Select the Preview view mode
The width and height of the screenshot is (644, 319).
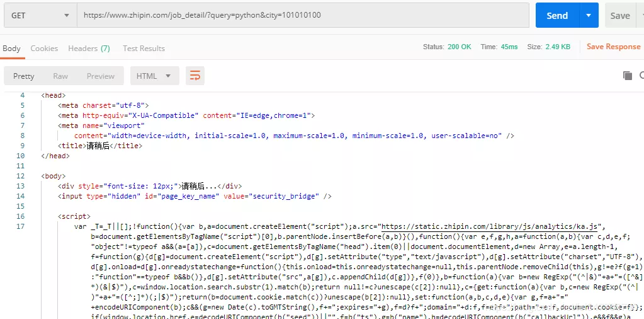tap(101, 76)
